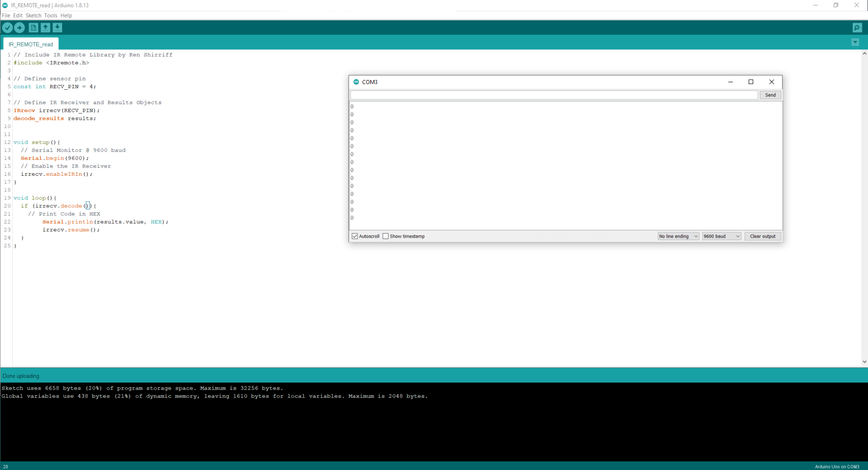Screen dimensions: 868x470
Task: Open the No line ending dropdown
Action: 677,236
